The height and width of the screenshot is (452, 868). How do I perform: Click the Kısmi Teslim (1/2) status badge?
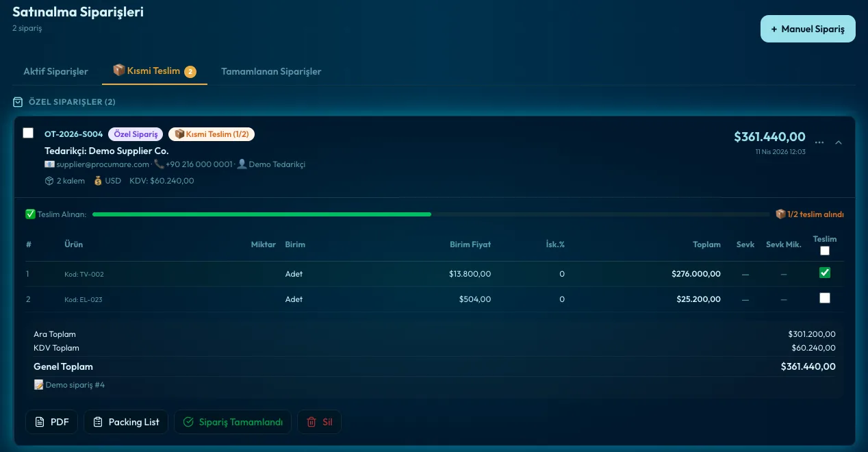tap(212, 134)
